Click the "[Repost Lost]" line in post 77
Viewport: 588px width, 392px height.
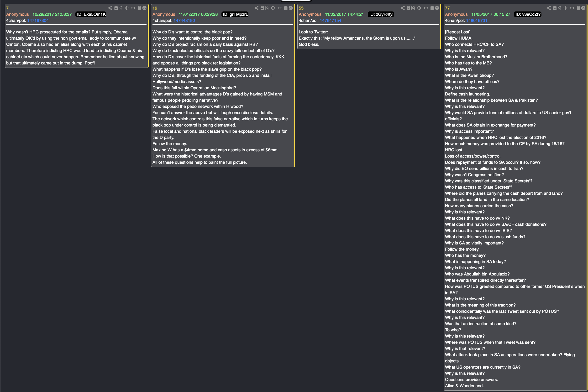pos(457,32)
